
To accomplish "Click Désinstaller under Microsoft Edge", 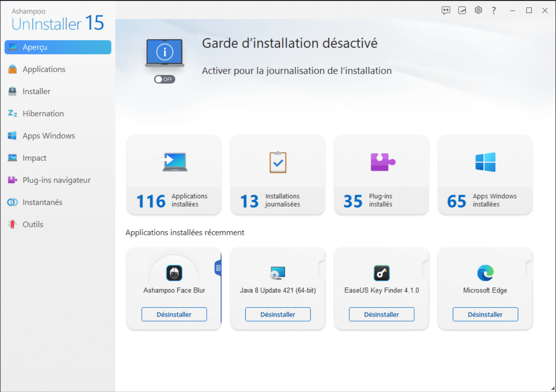I will pyautogui.click(x=485, y=315).
